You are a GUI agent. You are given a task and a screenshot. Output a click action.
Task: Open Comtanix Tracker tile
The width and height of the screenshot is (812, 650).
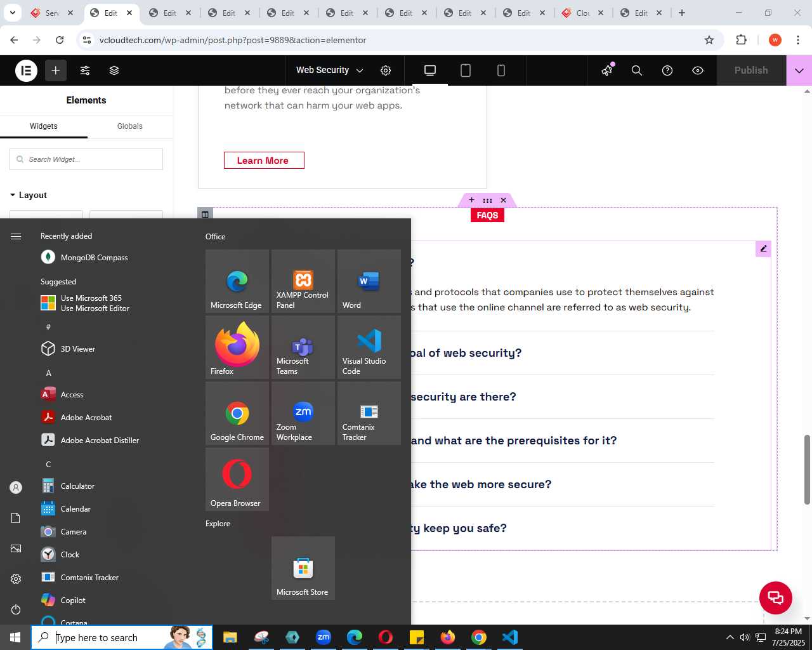click(x=369, y=413)
